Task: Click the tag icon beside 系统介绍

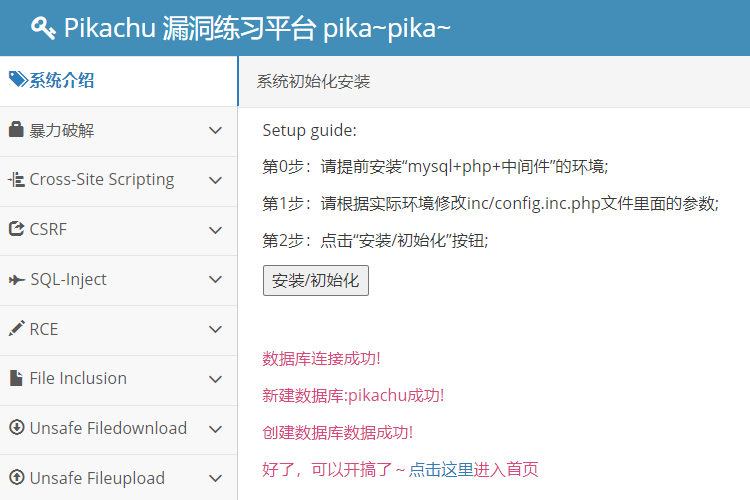Action: [x=18, y=80]
